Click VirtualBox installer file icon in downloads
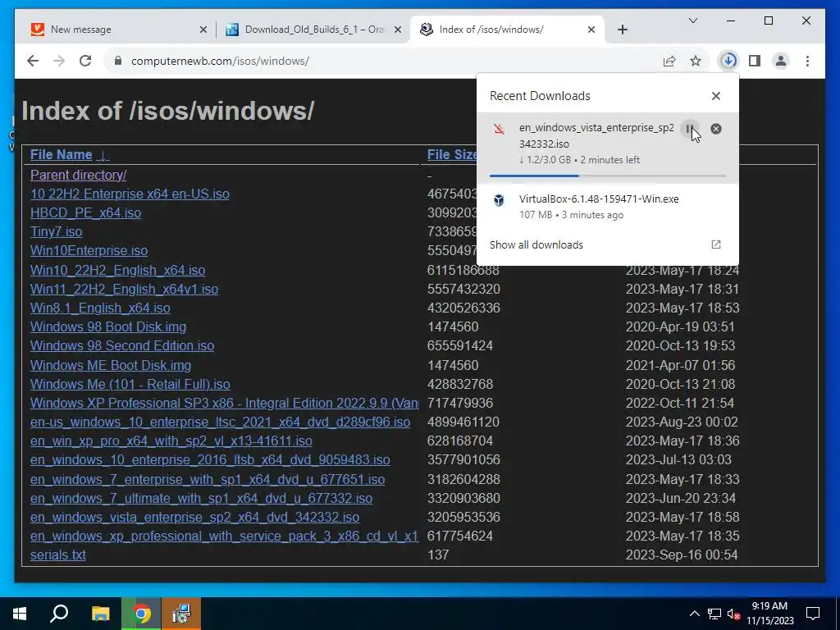This screenshot has width=840, height=630. click(x=499, y=200)
